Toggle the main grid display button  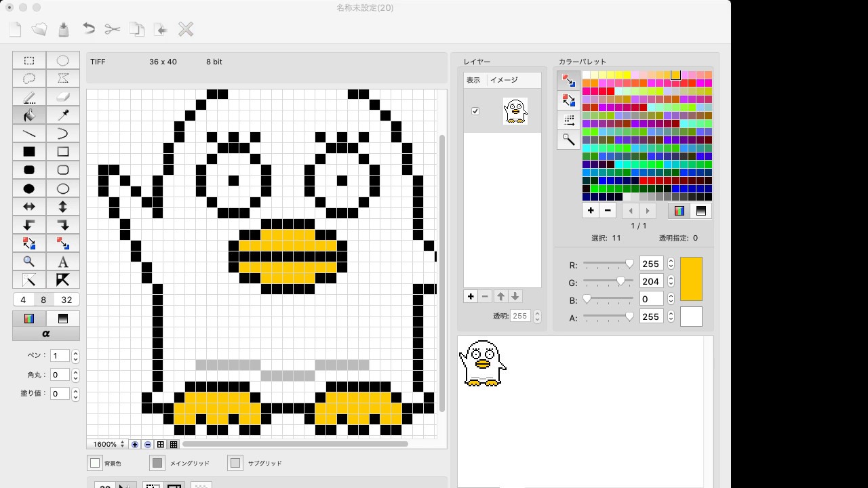[157, 463]
